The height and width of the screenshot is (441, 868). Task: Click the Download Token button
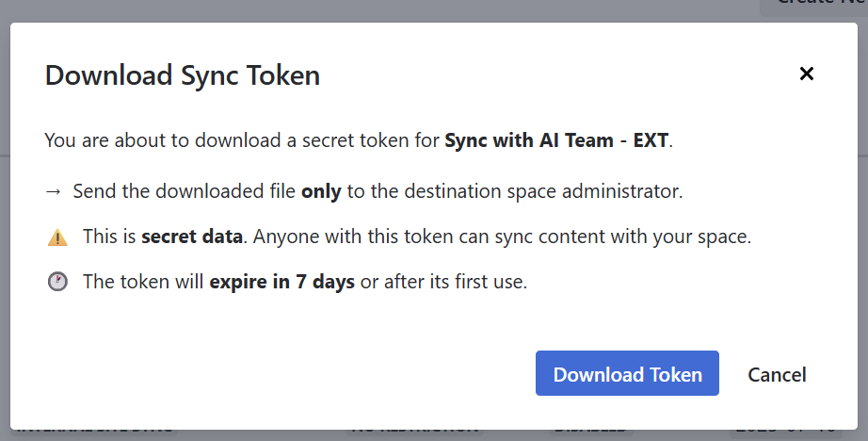tap(627, 374)
